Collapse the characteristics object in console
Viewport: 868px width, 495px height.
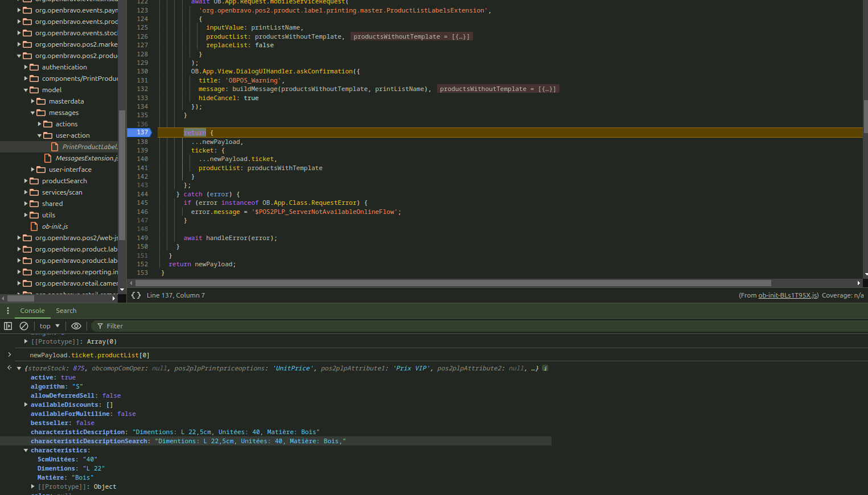point(26,450)
